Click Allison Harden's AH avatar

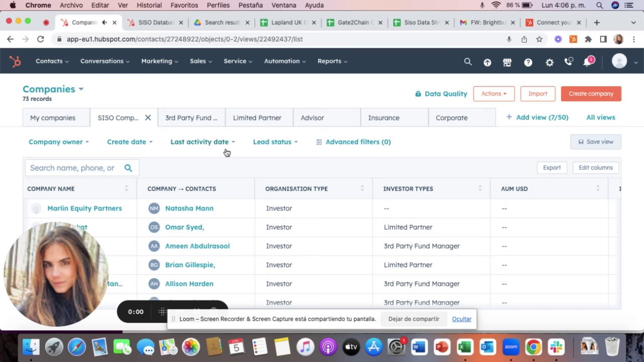coord(154,284)
